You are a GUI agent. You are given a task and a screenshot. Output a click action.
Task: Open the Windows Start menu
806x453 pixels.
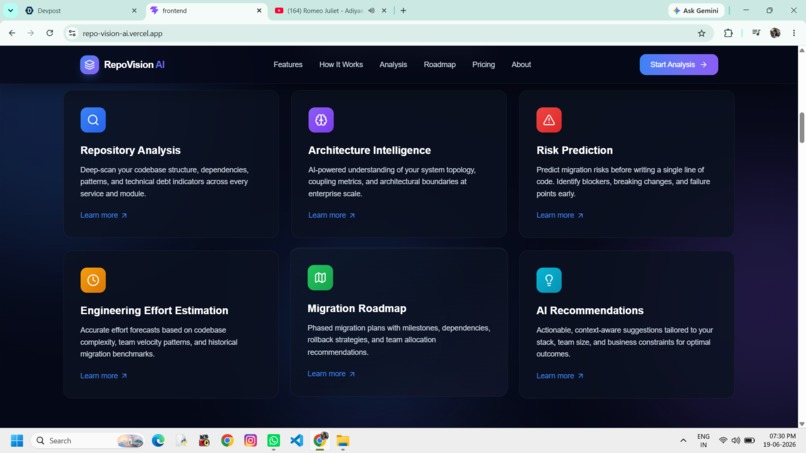click(x=17, y=441)
